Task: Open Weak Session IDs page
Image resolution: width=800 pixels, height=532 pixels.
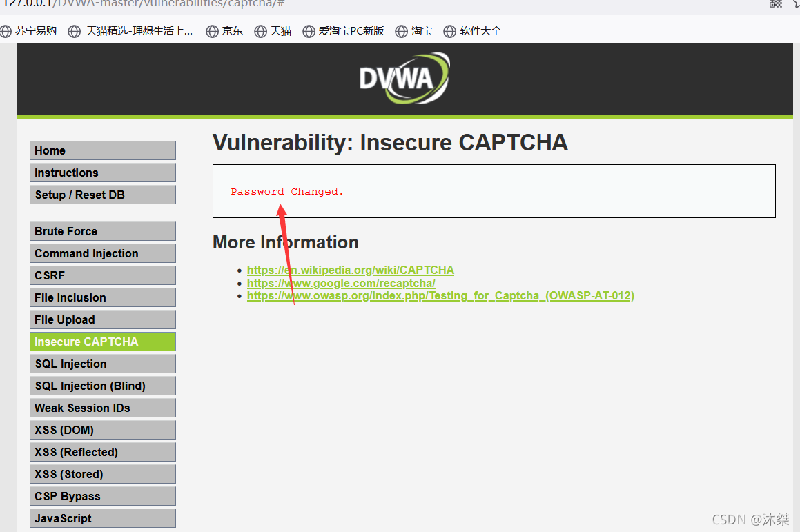Action: 103,408
